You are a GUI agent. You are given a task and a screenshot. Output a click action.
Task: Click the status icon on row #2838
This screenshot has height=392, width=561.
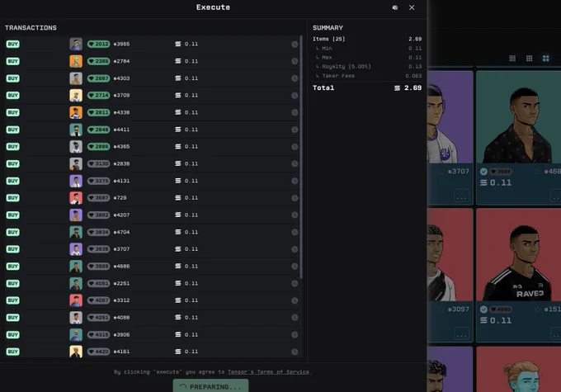(x=295, y=163)
